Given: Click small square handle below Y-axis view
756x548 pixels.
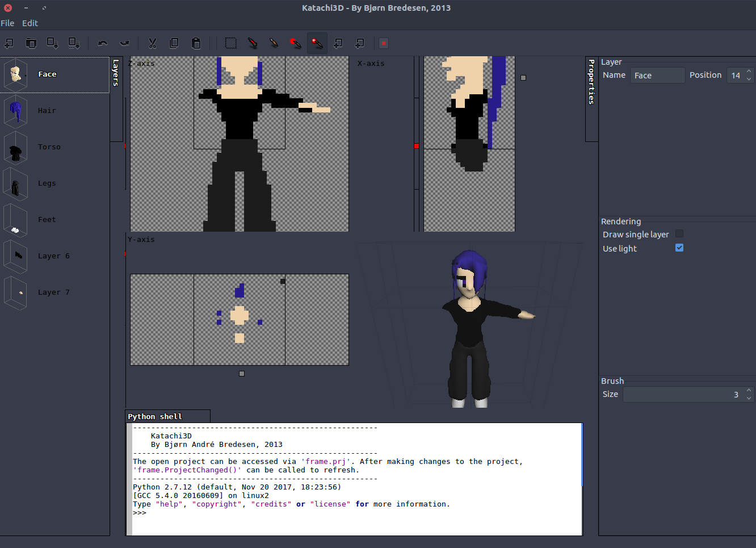Looking at the screenshot, I should (242, 374).
